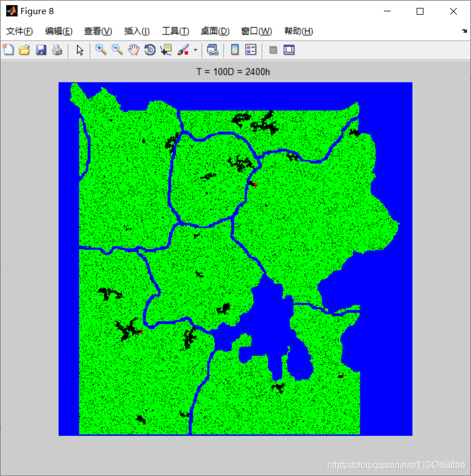Open the 插入(I) menu
This screenshot has height=476, width=471.
[x=137, y=31]
